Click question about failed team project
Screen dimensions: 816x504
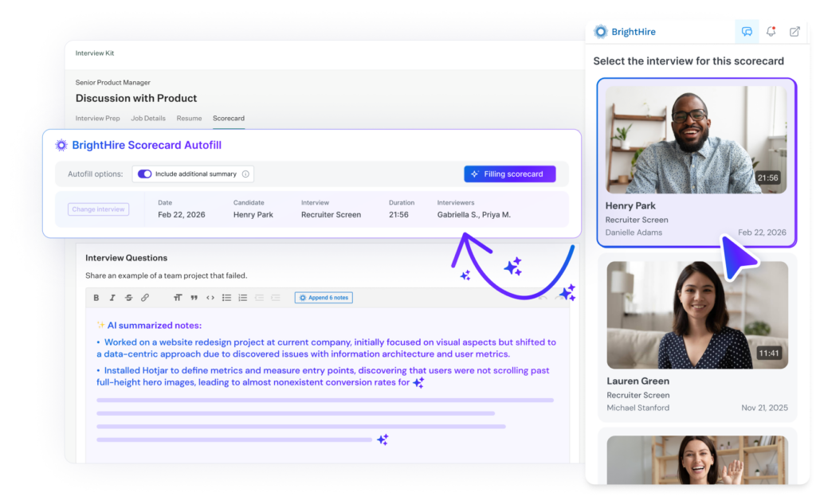167,275
